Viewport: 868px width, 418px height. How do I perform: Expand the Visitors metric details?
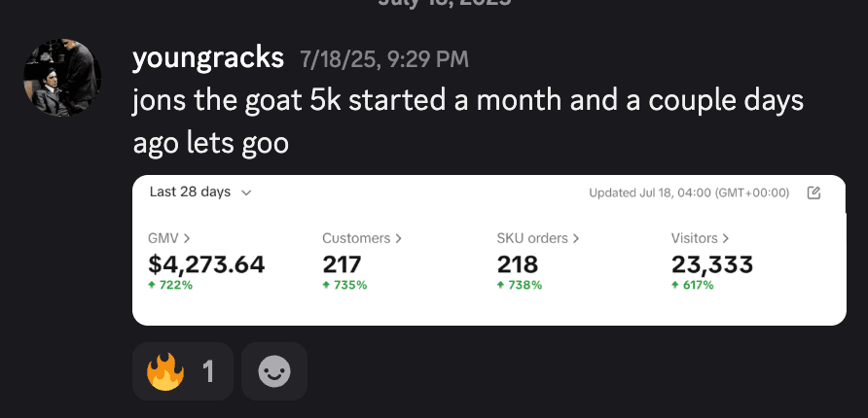[701, 238]
